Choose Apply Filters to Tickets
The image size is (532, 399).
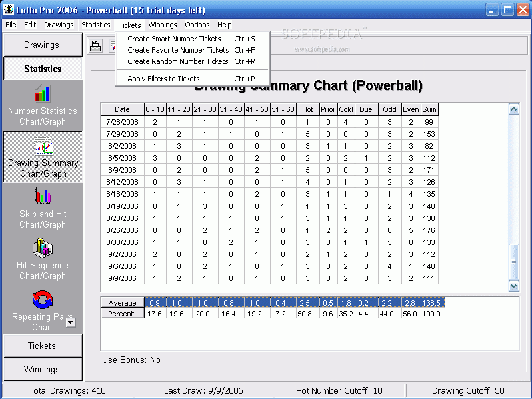coord(193,79)
